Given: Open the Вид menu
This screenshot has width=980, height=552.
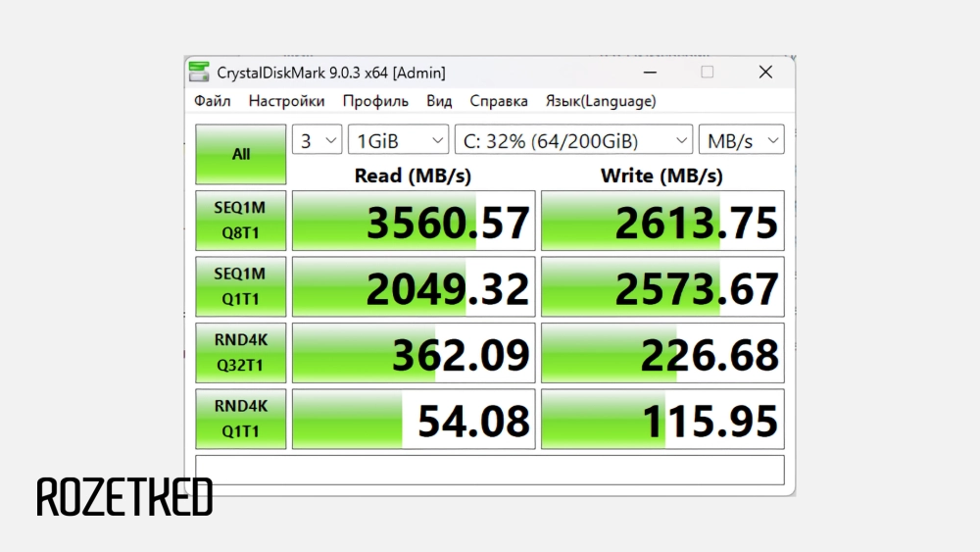Looking at the screenshot, I should (439, 101).
